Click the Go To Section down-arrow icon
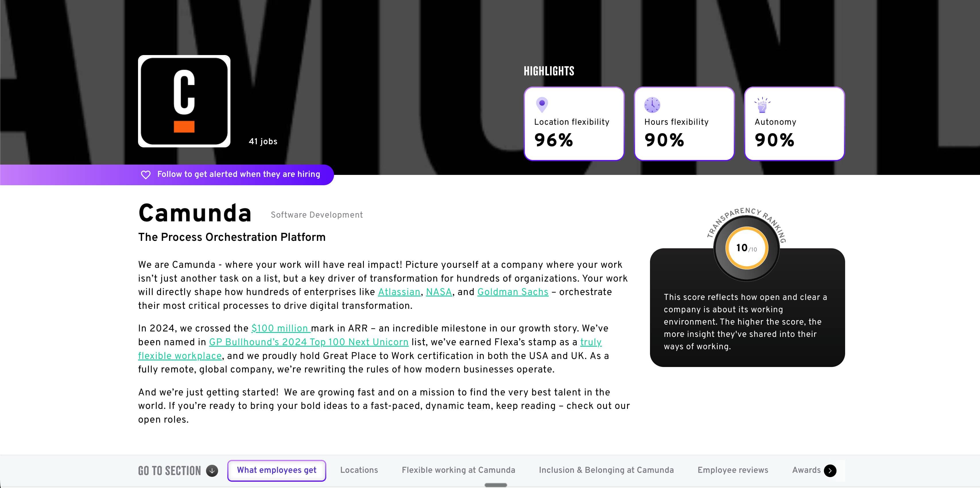Screen dimensions: 980x488 click(212, 471)
